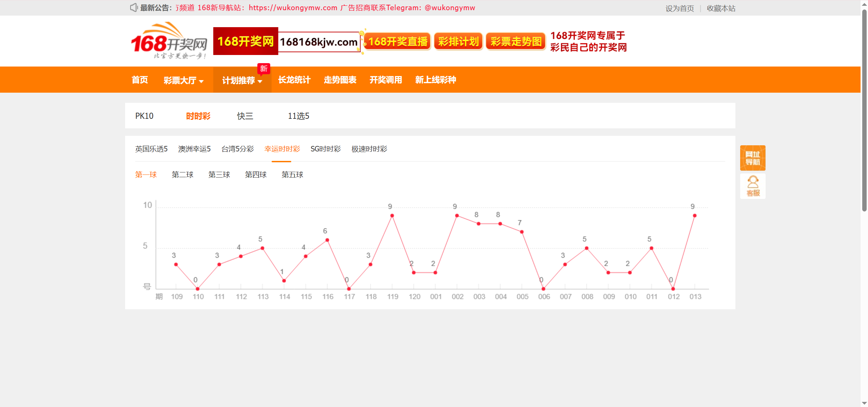Open the 客服 customer service icon
The width and height of the screenshot is (868, 407).
(x=752, y=186)
